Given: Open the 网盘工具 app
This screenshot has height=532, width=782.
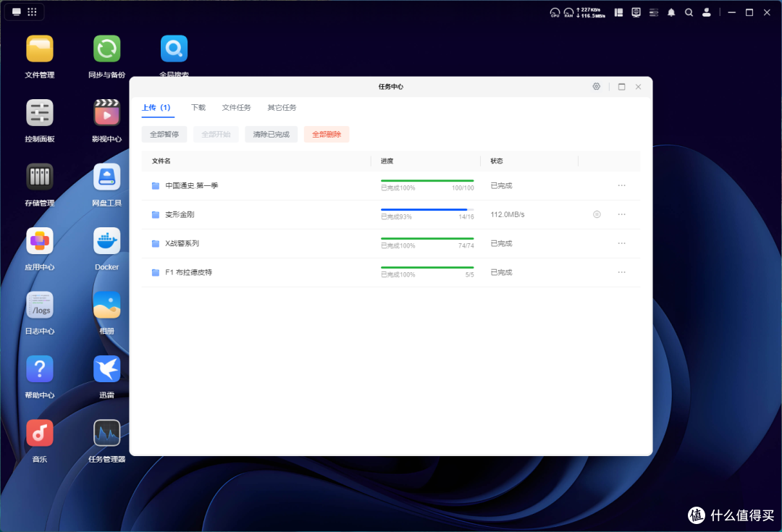Looking at the screenshot, I should pyautogui.click(x=106, y=177).
